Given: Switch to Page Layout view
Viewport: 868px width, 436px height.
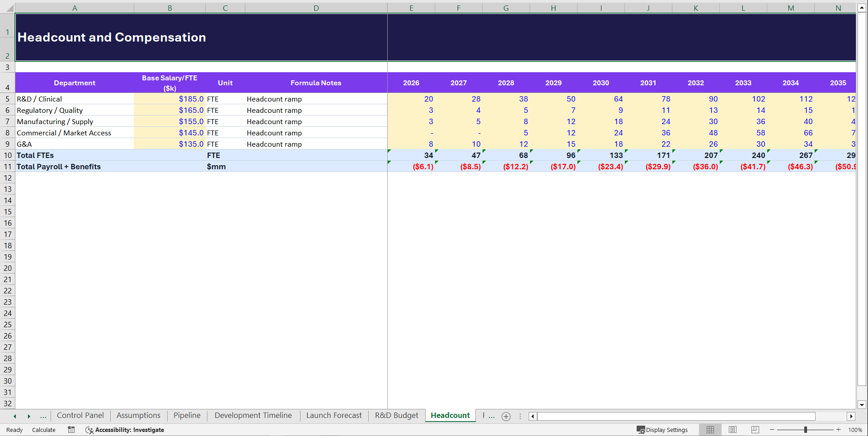Looking at the screenshot, I should click(732, 430).
